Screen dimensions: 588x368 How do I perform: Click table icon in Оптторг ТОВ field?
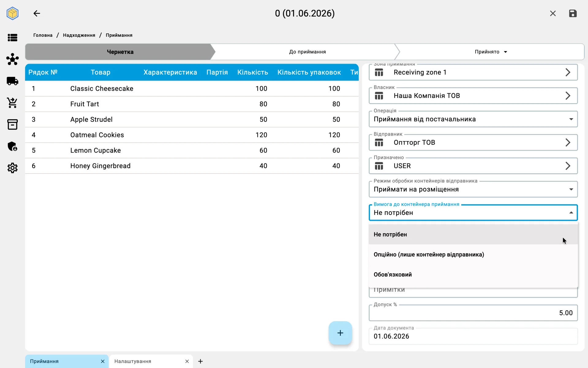pos(379,143)
